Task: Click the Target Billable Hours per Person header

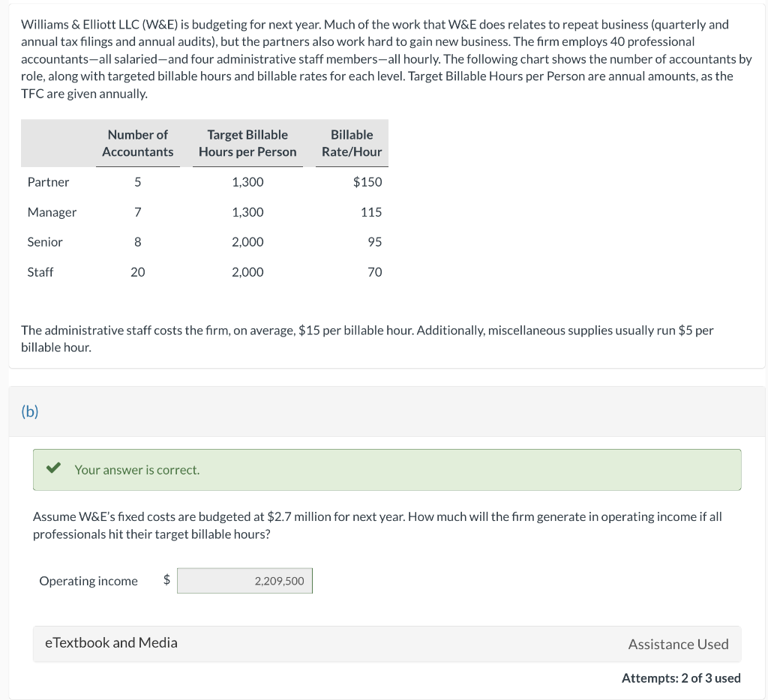Action: click(x=247, y=142)
